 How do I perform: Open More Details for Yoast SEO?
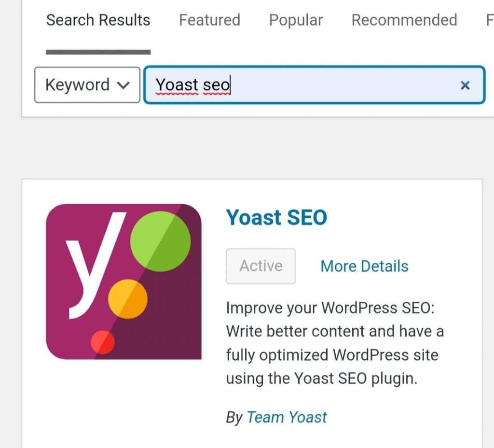click(x=365, y=266)
